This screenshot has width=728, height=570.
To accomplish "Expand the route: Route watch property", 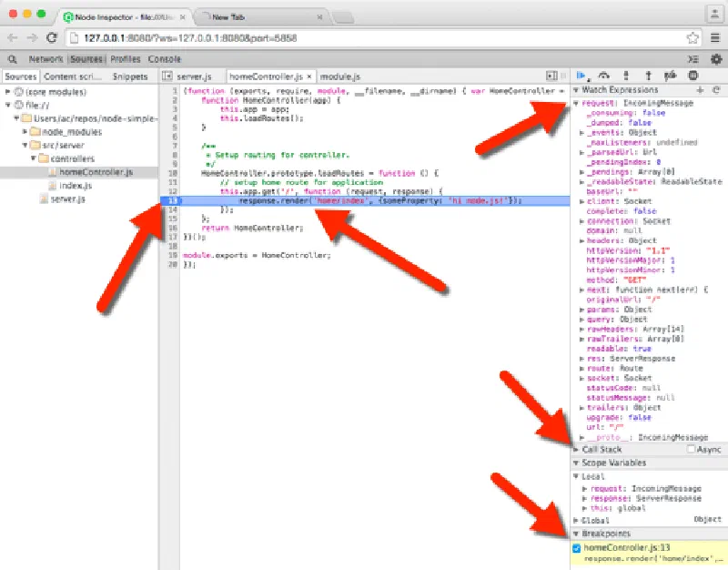I will 581,369.
